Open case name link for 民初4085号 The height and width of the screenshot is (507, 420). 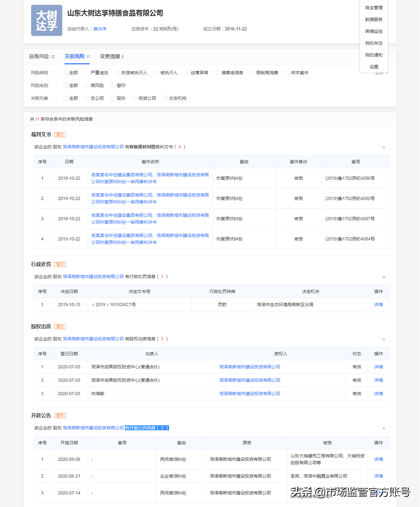tap(150, 199)
